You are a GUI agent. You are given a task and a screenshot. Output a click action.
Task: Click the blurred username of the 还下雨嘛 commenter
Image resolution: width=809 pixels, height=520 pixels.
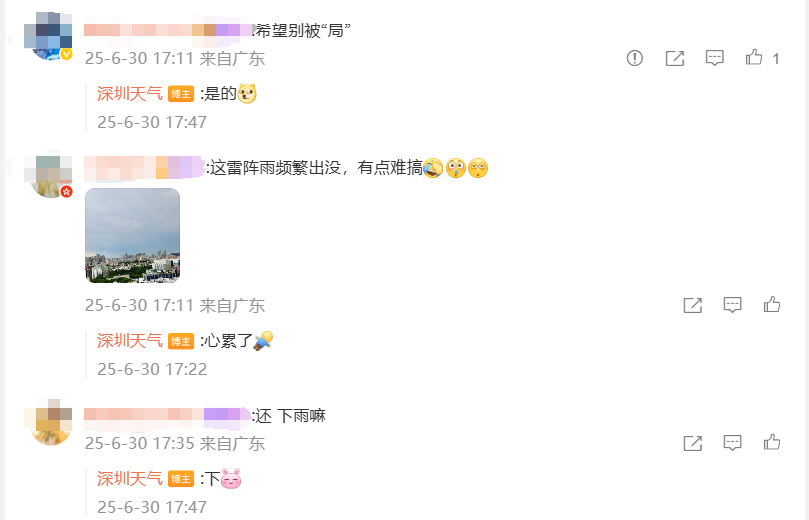[x=168, y=416]
